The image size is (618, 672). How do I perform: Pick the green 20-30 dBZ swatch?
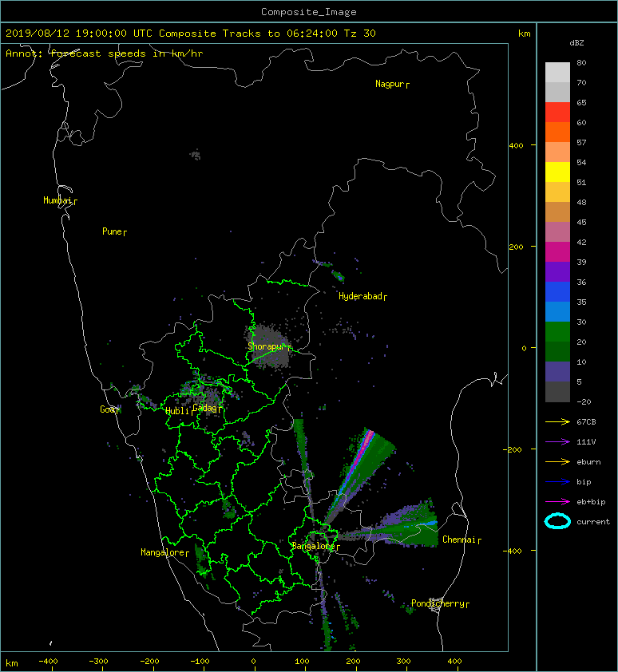(557, 331)
